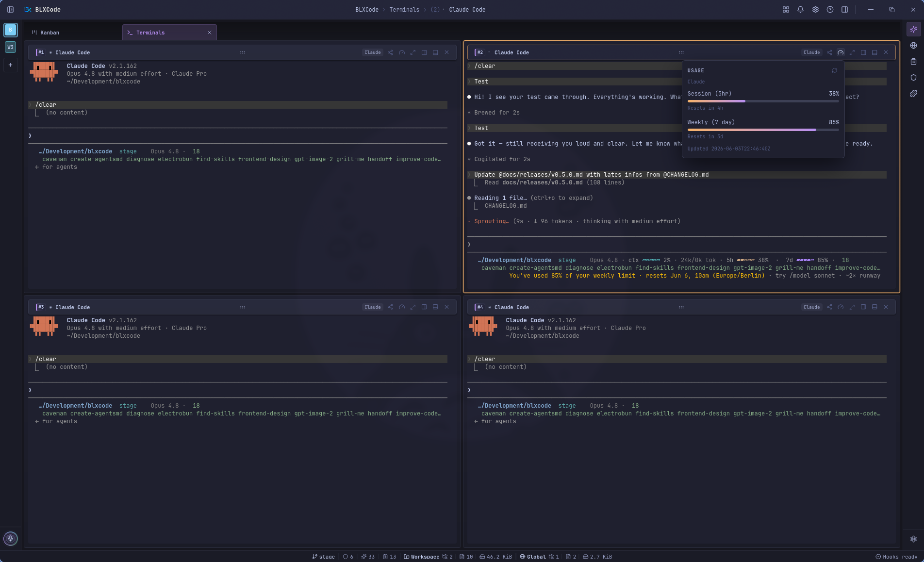This screenshot has height=562, width=924.
Task: Close terminal #2 pane
Action: tap(886, 52)
